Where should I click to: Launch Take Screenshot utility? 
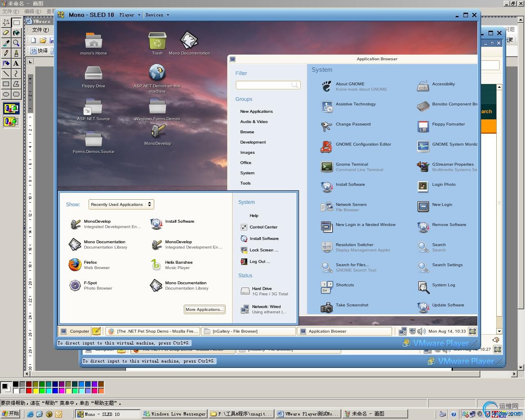pyautogui.click(x=345, y=307)
